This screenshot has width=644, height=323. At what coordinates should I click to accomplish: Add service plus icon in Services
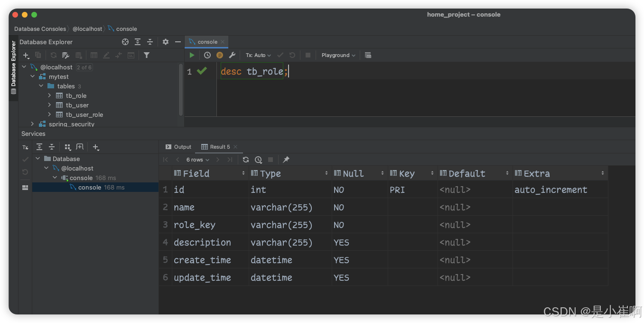coord(95,147)
